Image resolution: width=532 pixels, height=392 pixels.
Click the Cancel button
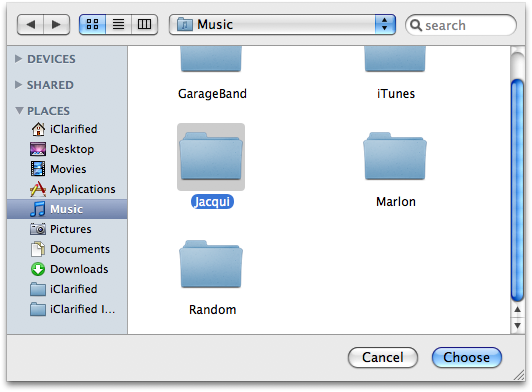pyautogui.click(x=383, y=357)
